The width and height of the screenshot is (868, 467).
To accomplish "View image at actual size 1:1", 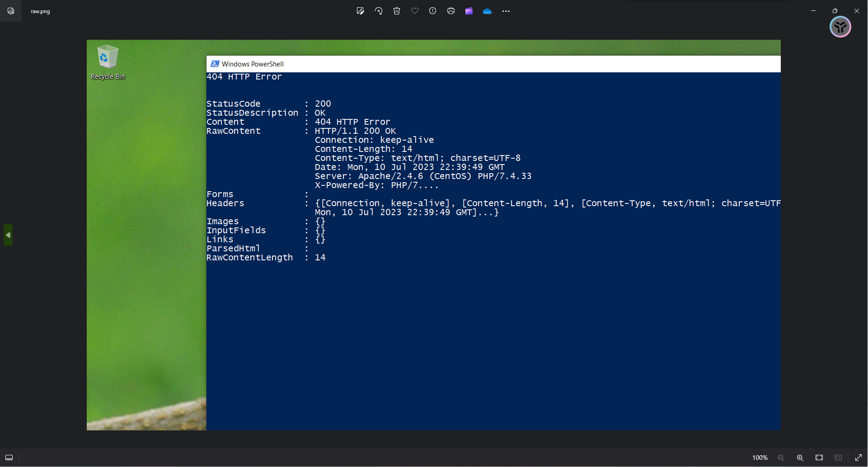I will (837, 458).
